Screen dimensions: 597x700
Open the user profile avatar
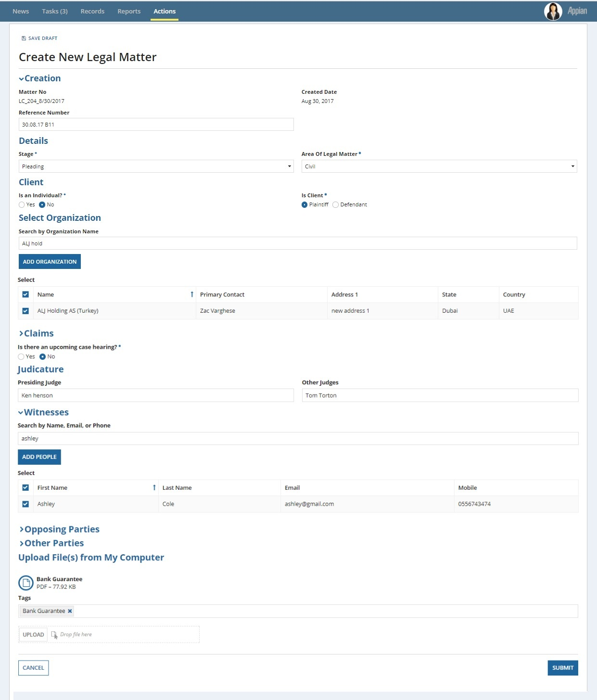pos(553,12)
